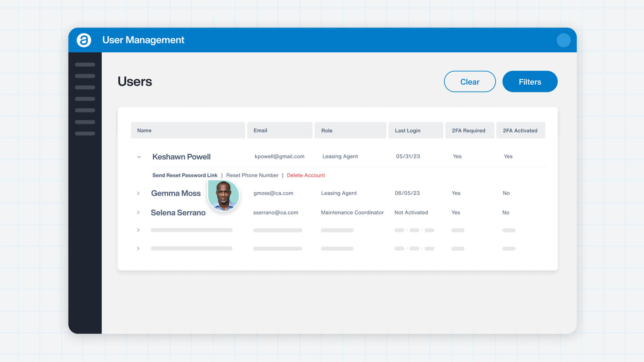Click the Last Login column header

pyautogui.click(x=415, y=130)
